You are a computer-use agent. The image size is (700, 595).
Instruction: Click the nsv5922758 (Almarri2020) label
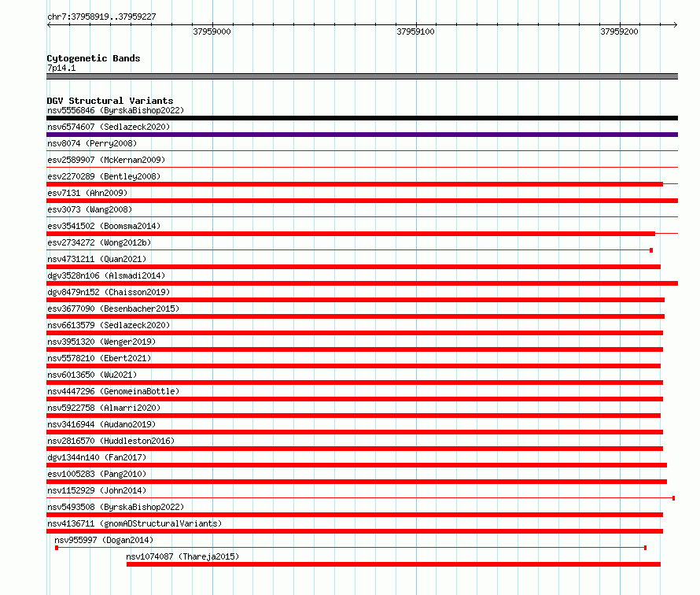tap(104, 408)
